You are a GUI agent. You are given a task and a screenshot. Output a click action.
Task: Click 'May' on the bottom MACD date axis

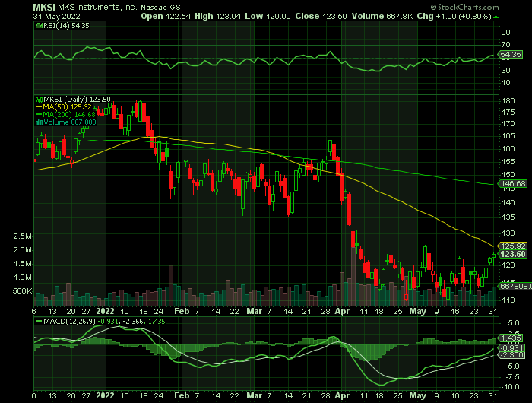(418, 396)
